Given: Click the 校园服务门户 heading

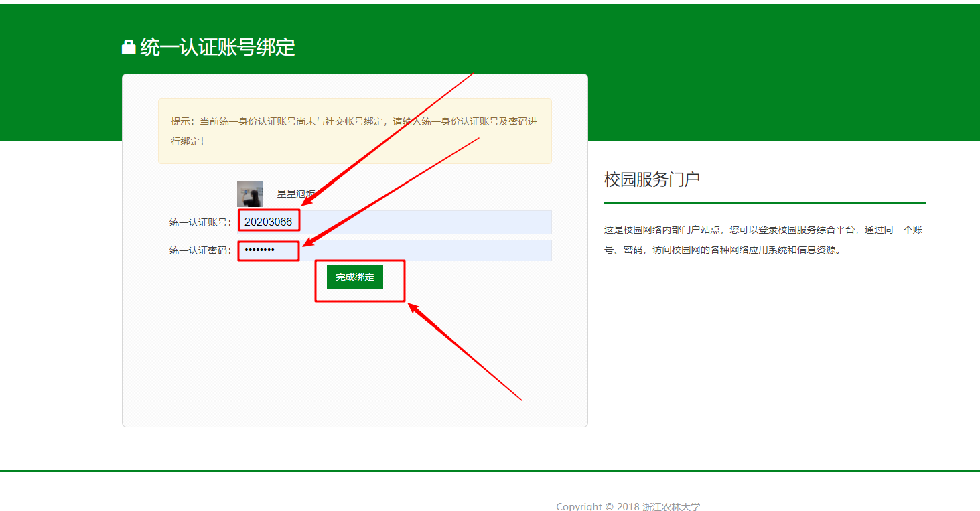Looking at the screenshot, I should pyautogui.click(x=652, y=179).
